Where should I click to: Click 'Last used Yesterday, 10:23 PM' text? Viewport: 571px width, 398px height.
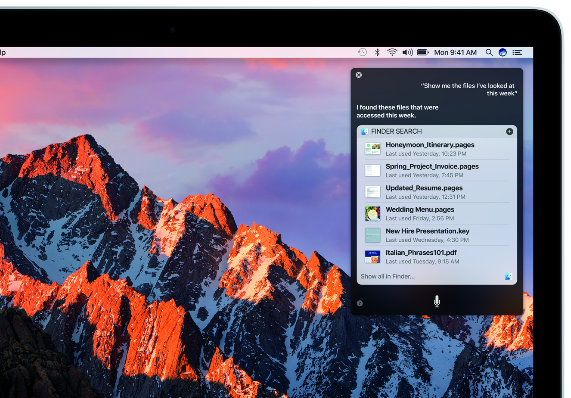tap(426, 154)
